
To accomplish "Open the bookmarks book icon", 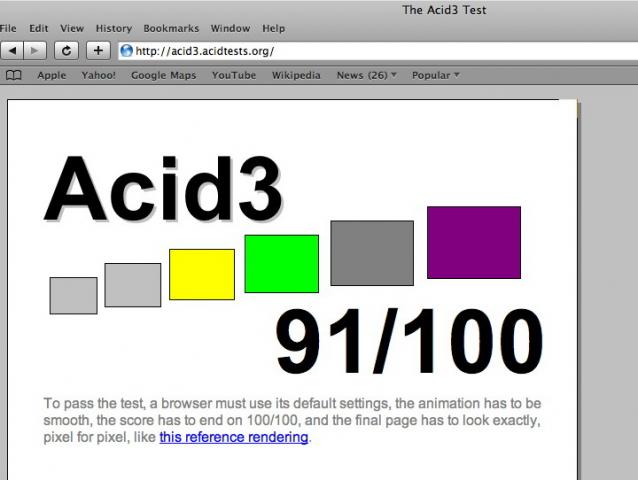I will [x=13, y=75].
